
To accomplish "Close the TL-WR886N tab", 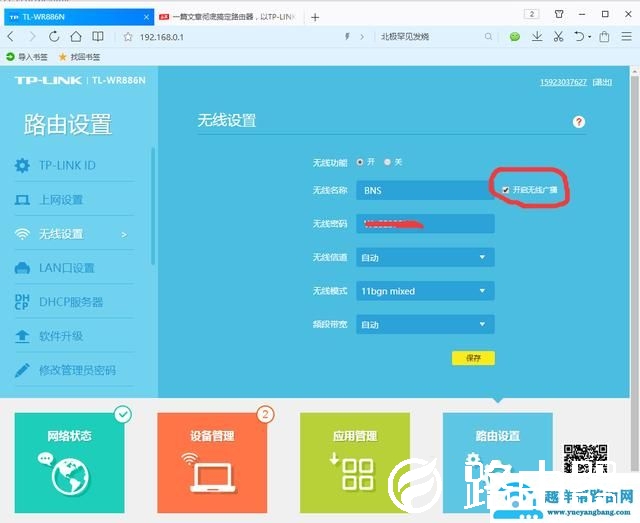I will (147, 17).
